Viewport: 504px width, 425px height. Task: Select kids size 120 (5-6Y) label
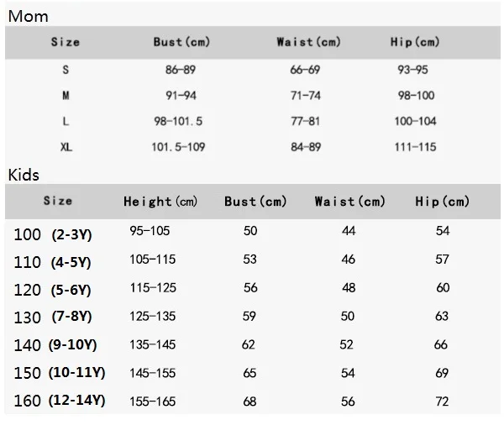pyautogui.click(x=52, y=289)
